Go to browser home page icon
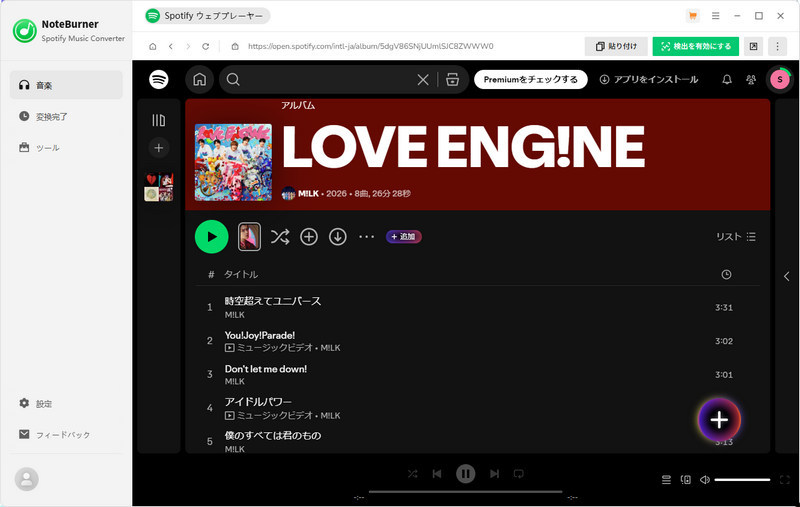This screenshot has height=507, width=800. [x=153, y=46]
